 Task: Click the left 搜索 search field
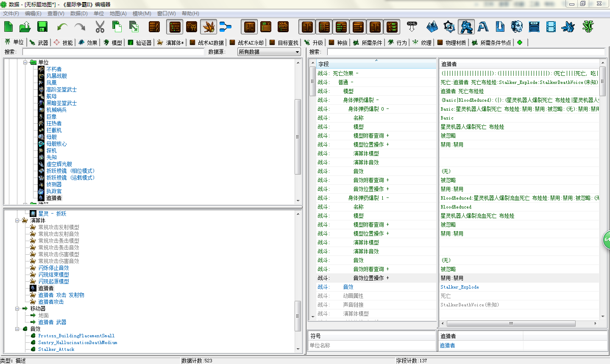coord(113,52)
